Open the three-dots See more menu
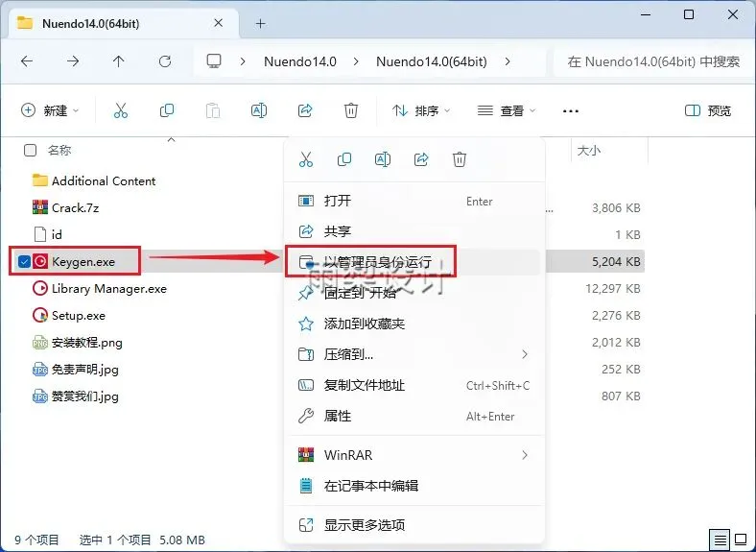Screen dimensions: 756x552 click(x=571, y=111)
